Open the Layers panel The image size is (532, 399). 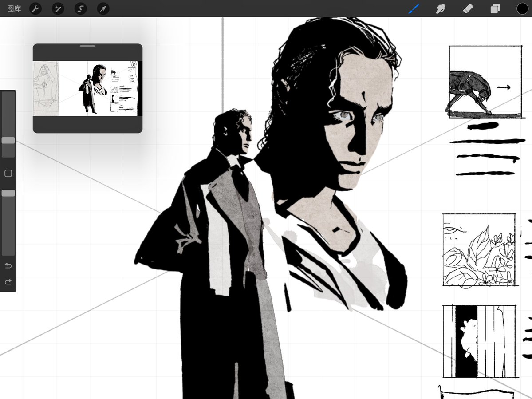[x=495, y=8]
